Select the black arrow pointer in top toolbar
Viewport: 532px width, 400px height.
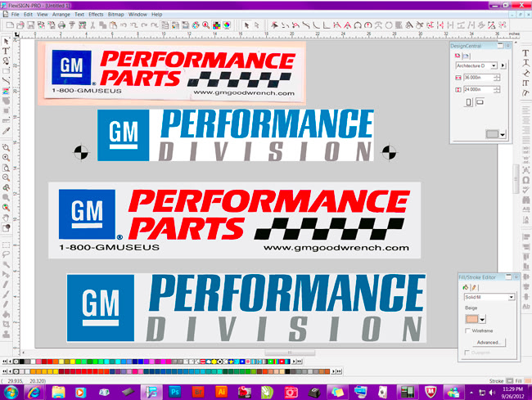pyautogui.click(x=246, y=25)
